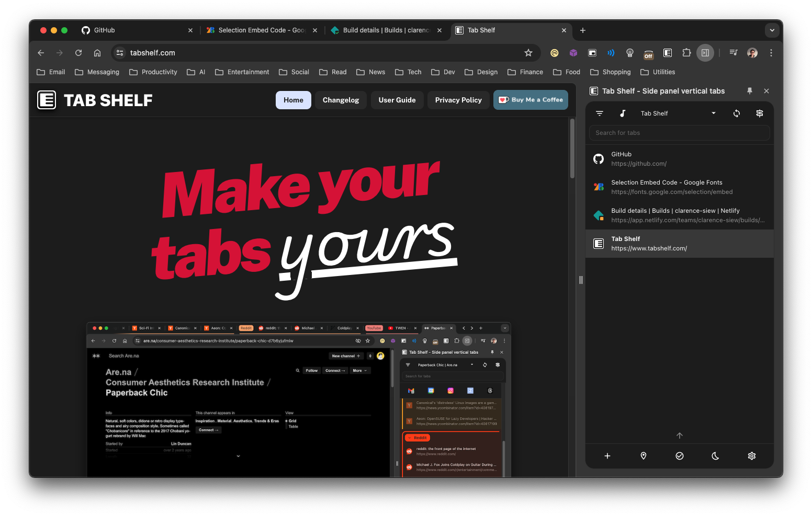This screenshot has height=516, width=812.
Task: Click the side panel resize handle
Action: (581, 280)
